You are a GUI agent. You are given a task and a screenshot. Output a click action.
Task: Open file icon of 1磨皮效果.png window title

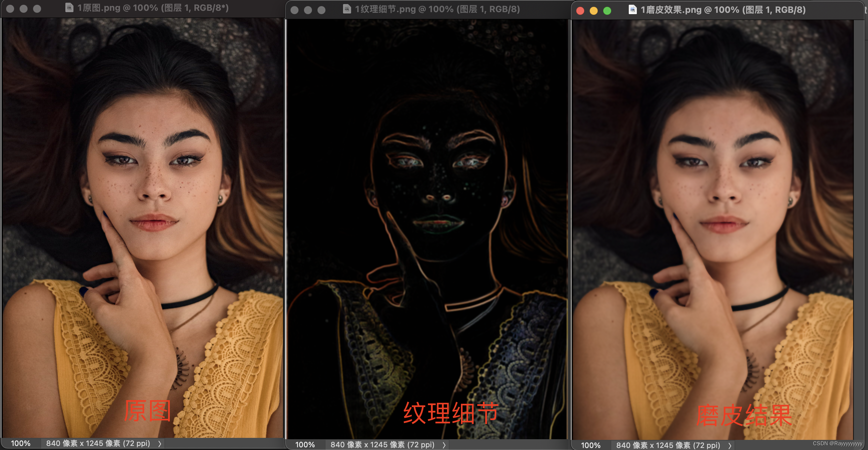tap(632, 10)
